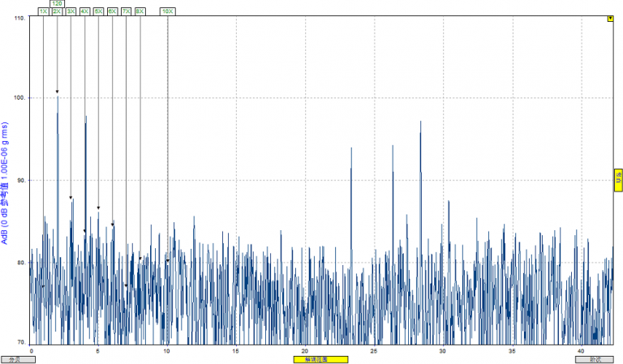Select the 10X harmonic marker label
The width and height of the screenshot is (623, 364).
(167, 11)
